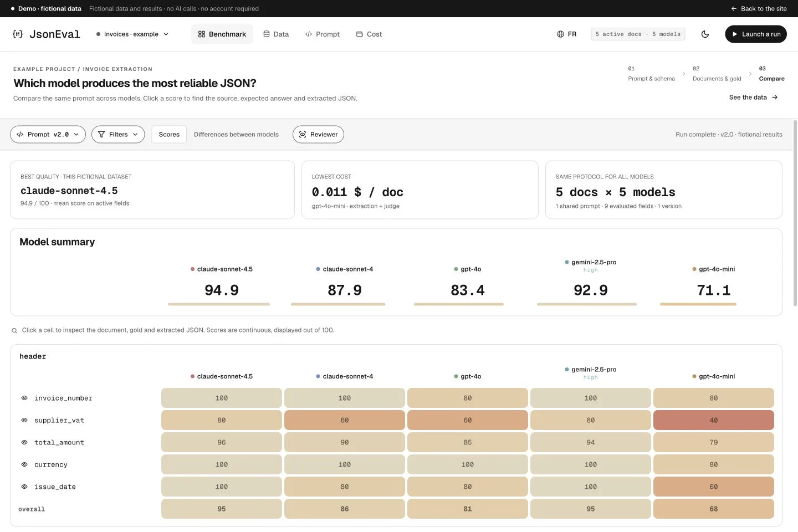Click the JsonEval braces logo icon
Viewport: 798px width, 532px height.
pyautogui.click(x=18, y=34)
